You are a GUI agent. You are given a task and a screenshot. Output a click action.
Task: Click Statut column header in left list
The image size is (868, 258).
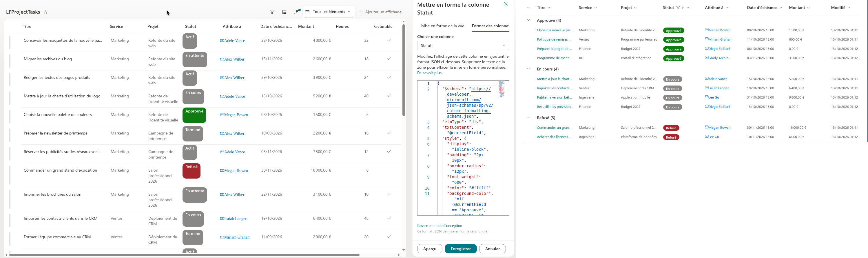[x=190, y=26]
